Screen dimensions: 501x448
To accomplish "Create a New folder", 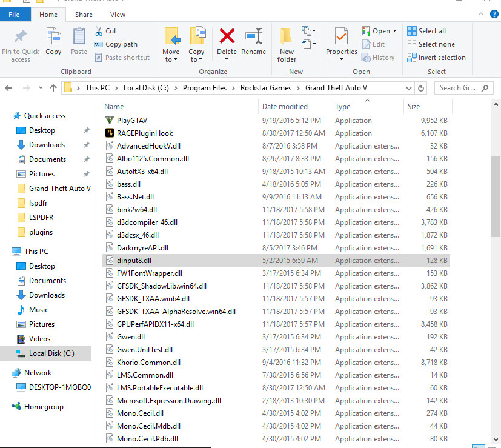I will click(x=287, y=45).
